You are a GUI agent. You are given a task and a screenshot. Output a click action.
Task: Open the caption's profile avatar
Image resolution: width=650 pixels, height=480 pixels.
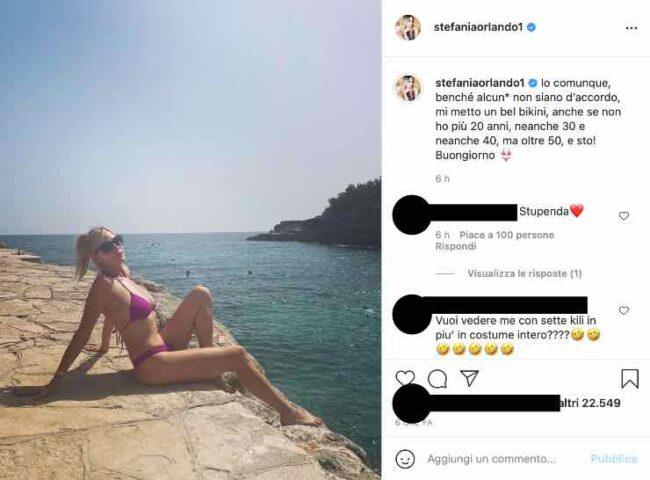408,88
